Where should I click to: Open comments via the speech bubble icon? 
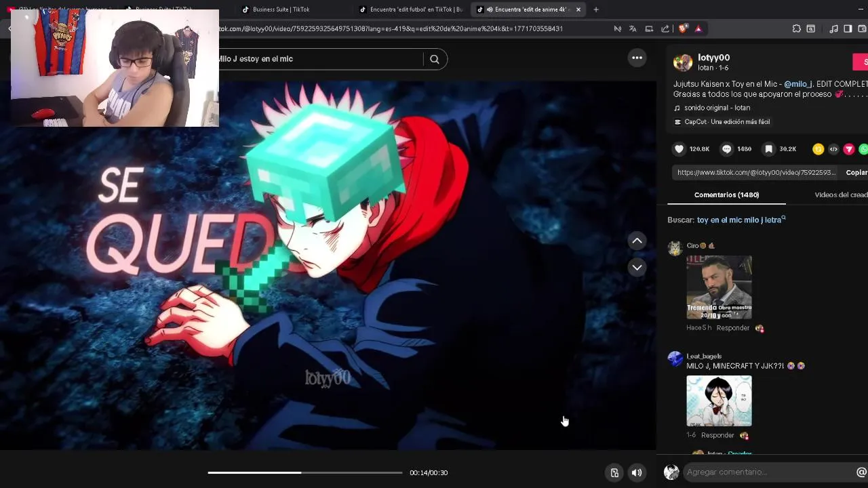pos(727,149)
